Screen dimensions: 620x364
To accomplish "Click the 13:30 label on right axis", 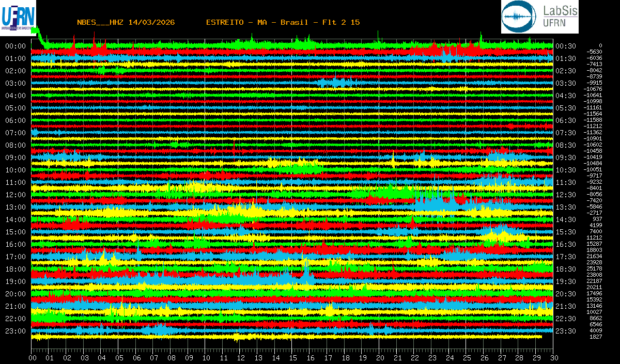I will pos(565,207).
